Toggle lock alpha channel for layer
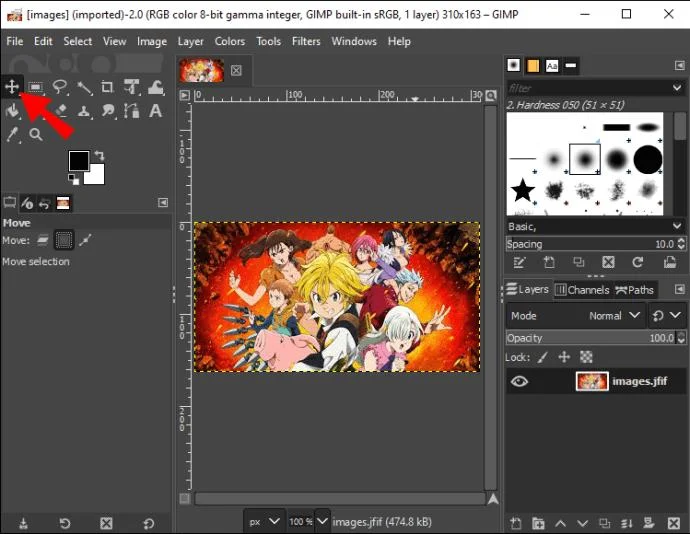The height and width of the screenshot is (534, 690). coord(586,357)
